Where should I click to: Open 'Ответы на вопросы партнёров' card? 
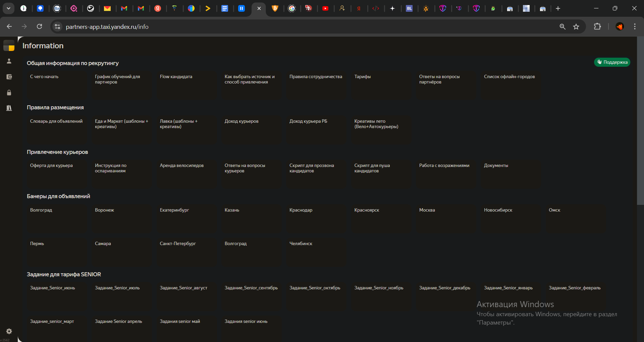tap(445, 85)
